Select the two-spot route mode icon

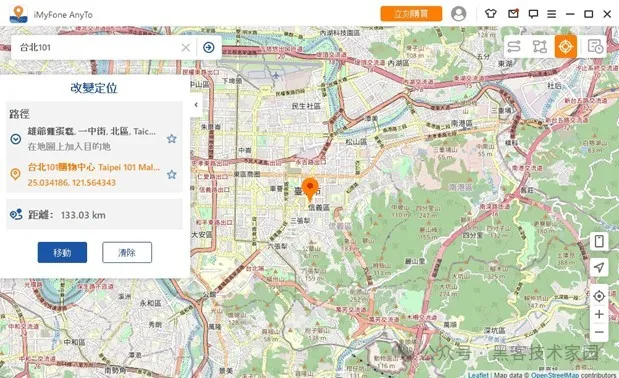tap(514, 47)
